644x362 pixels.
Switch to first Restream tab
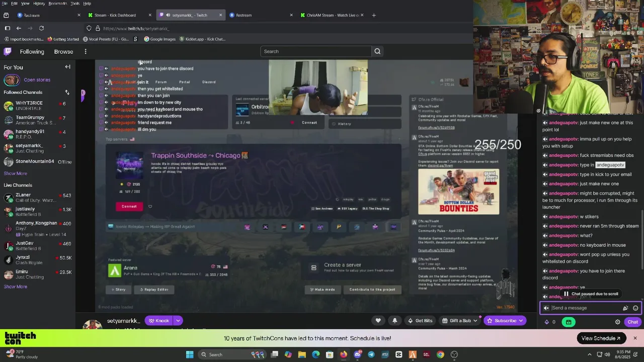tap(49, 15)
